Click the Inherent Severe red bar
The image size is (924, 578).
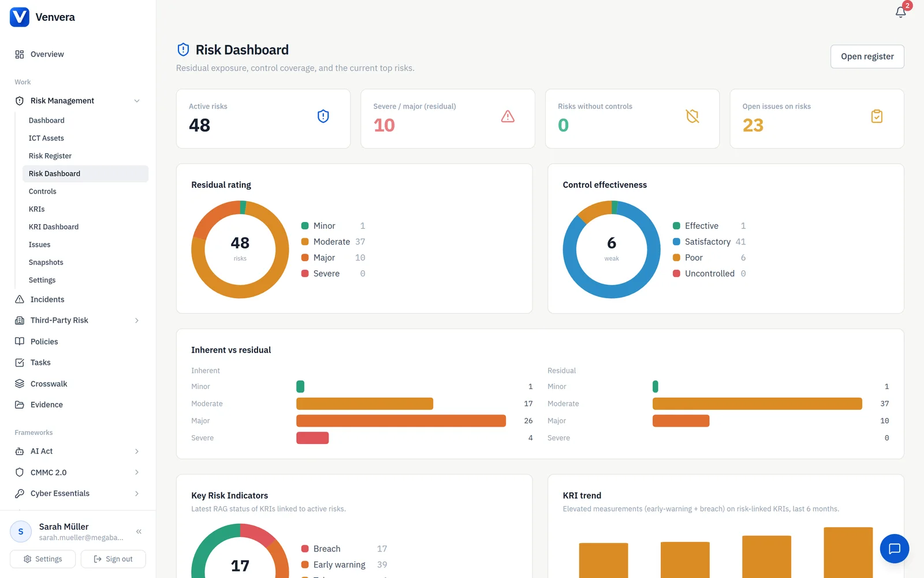312,438
